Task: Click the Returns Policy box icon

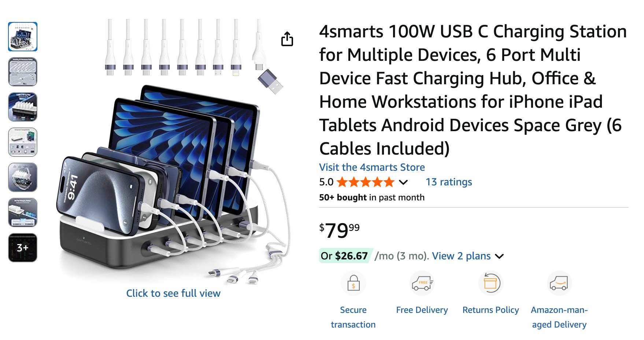Action: [x=491, y=283]
